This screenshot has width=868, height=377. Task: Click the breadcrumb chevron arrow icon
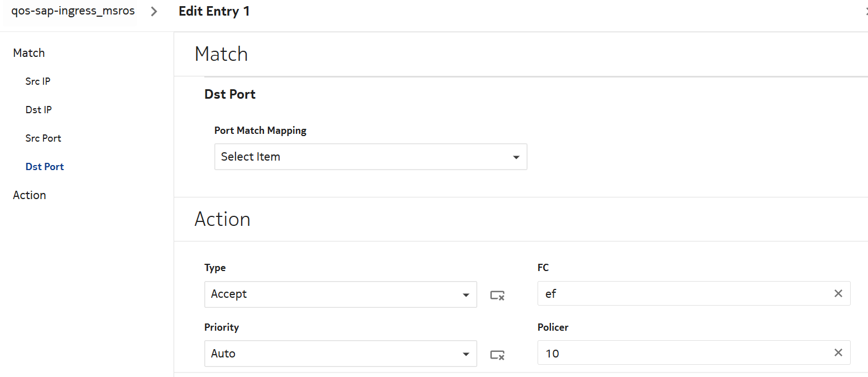click(154, 12)
